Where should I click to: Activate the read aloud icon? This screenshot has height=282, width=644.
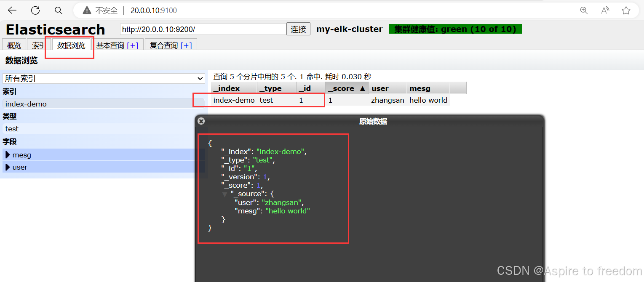(x=605, y=11)
